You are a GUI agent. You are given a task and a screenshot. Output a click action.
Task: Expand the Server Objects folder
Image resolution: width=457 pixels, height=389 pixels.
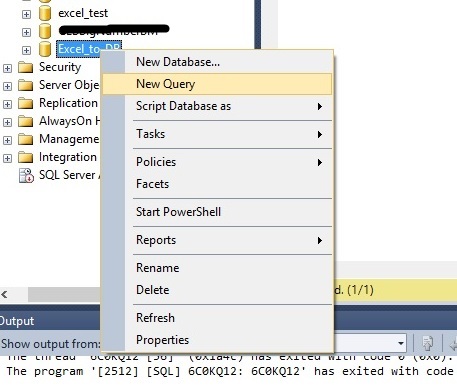point(7,86)
